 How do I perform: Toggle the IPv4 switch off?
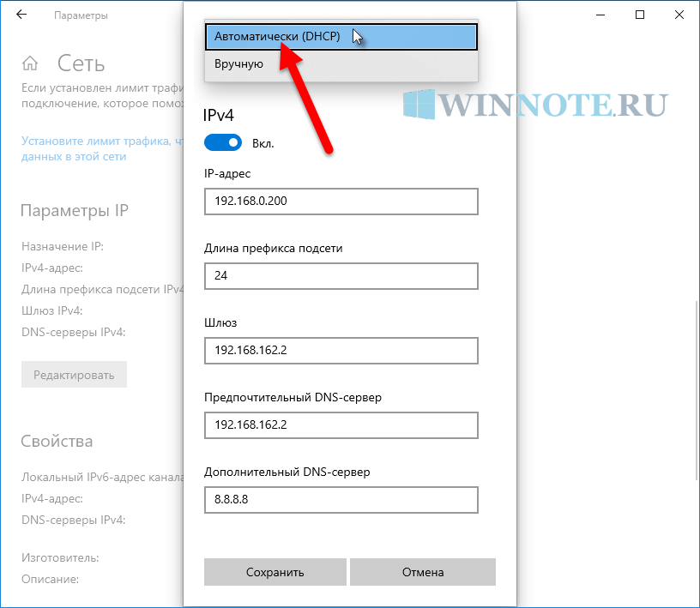223,143
